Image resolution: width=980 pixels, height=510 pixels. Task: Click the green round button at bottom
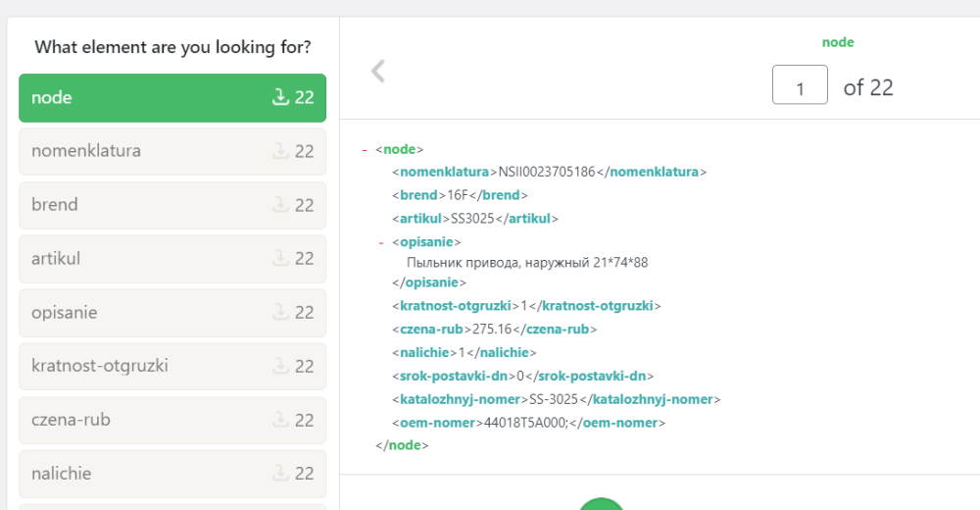pyautogui.click(x=601, y=503)
